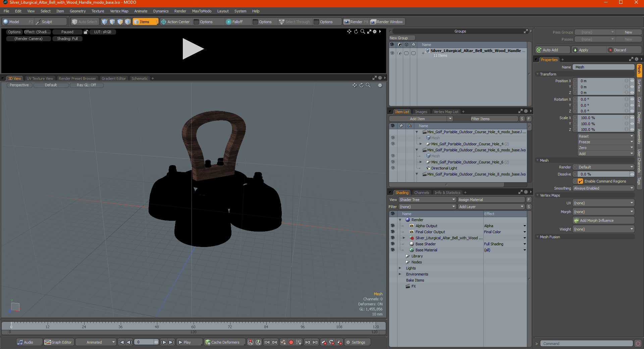This screenshot has width=644, height=349.
Task: Activate Items selection mode
Action: click(x=145, y=22)
